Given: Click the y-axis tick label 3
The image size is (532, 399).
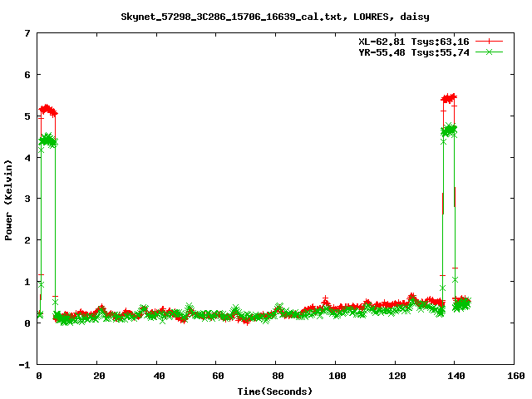Looking at the screenshot, I should tap(27, 199).
